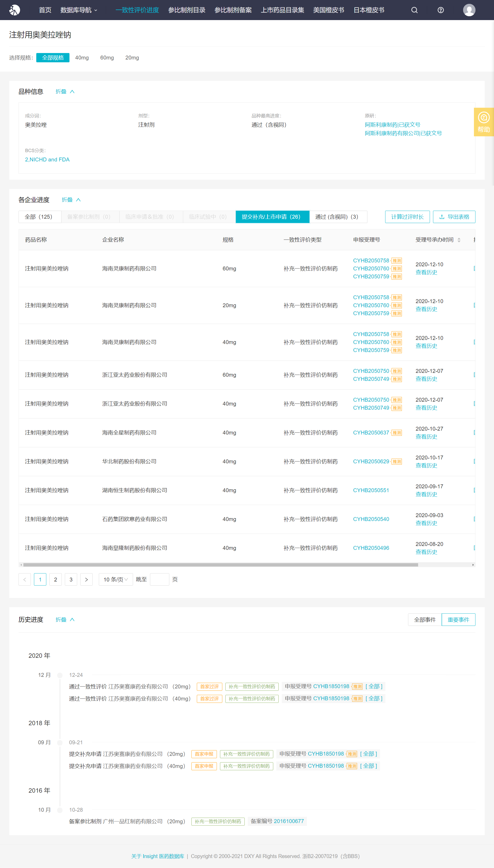Open CYHB2050637 acceptance number link

click(371, 432)
